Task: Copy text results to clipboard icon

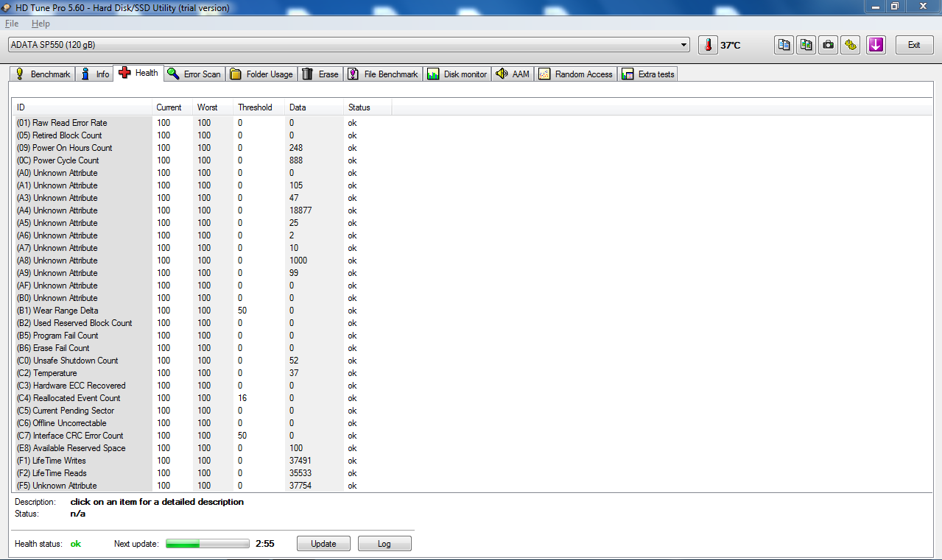Action: tap(784, 45)
